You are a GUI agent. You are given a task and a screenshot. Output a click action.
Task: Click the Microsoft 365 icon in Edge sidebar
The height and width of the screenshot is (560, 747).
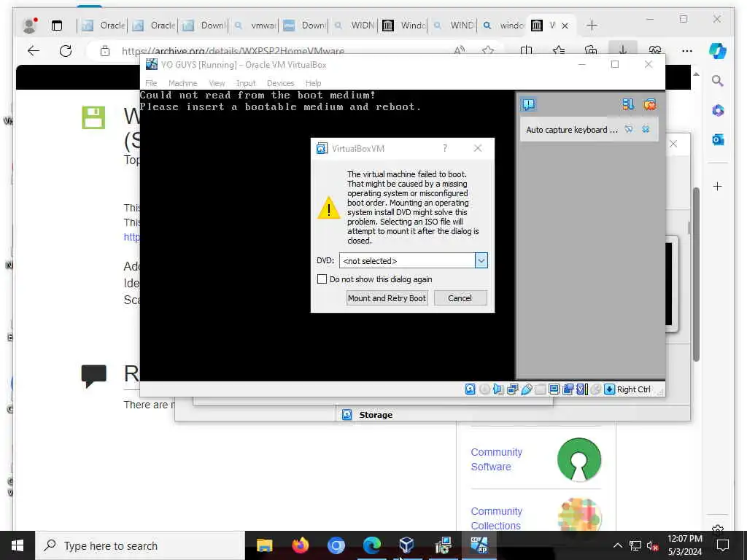(x=718, y=111)
